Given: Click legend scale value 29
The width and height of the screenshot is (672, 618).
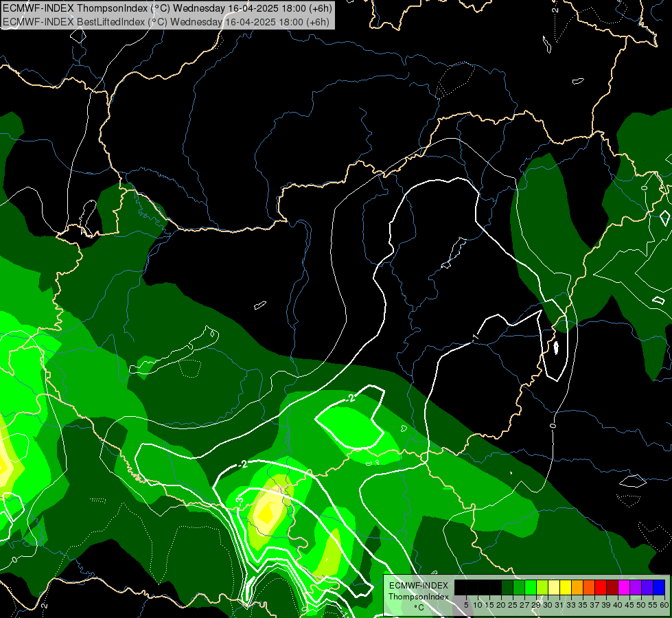Looking at the screenshot, I should [536, 605].
